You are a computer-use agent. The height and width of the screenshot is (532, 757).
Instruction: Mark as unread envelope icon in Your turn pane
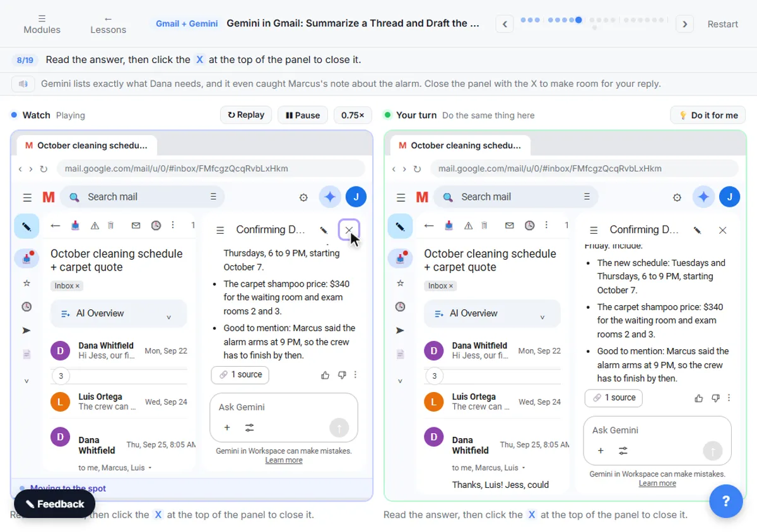pos(509,225)
